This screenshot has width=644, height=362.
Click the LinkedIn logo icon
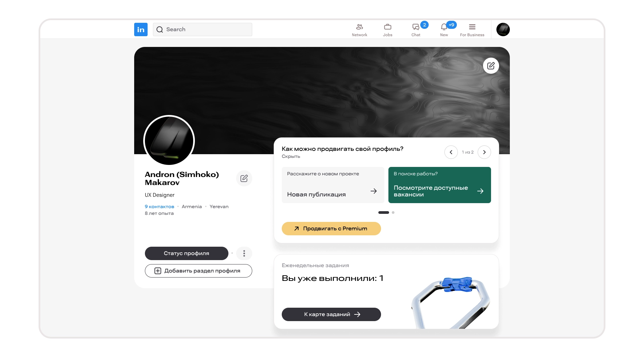click(141, 29)
